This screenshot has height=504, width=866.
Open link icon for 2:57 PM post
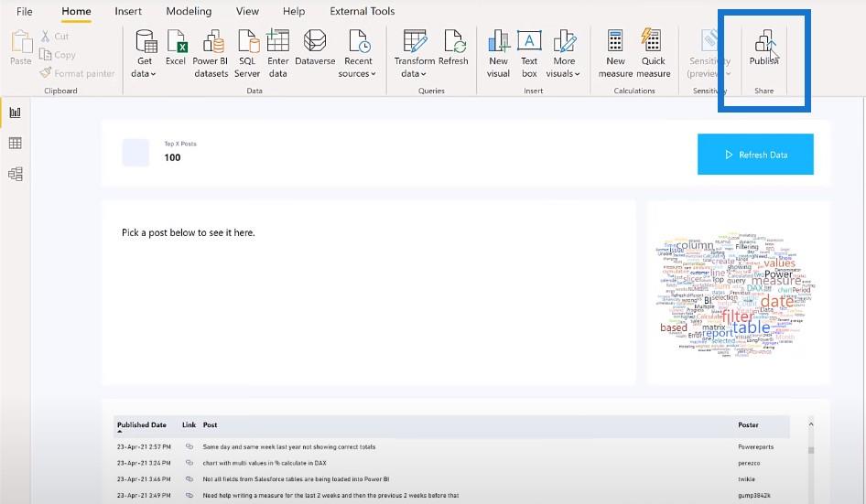189,446
